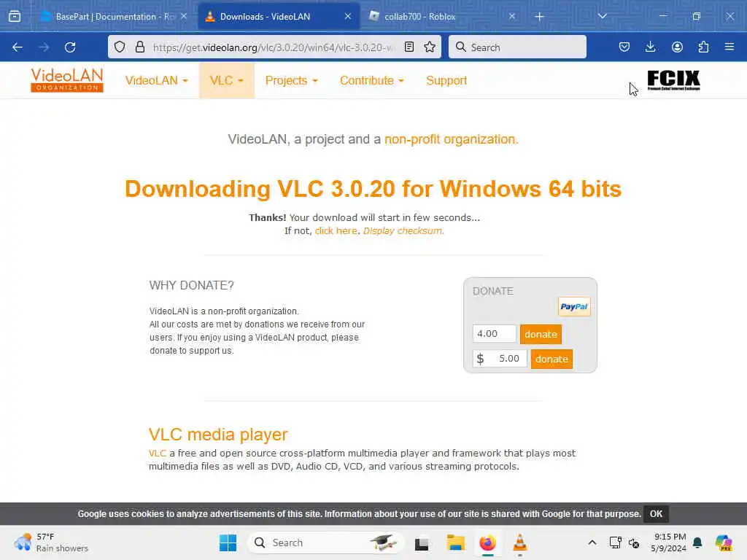Open Copilot preview icon in taskbar

(x=724, y=542)
